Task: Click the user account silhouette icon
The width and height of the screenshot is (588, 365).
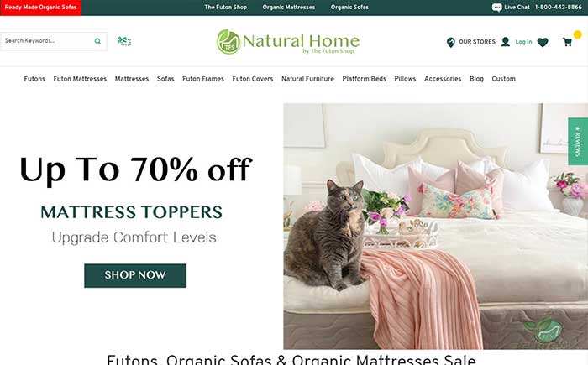Action: coord(506,42)
